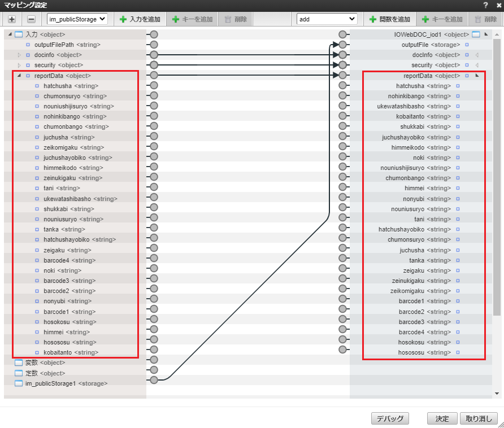This screenshot has height=428, width=504.
Task: Click the デバッグ button
Action: (x=390, y=418)
